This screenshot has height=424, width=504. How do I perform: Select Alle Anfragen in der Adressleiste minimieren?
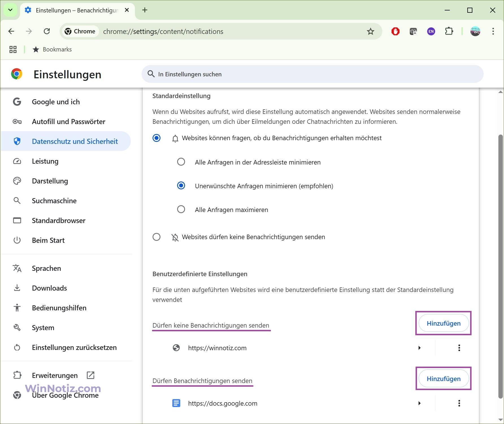[x=181, y=162]
